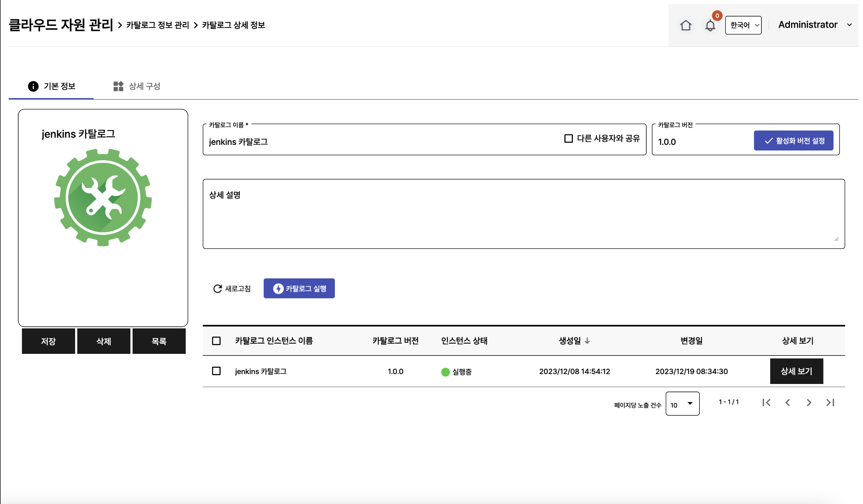Open the notification bell
This screenshot has width=863, height=504.
pos(710,26)
